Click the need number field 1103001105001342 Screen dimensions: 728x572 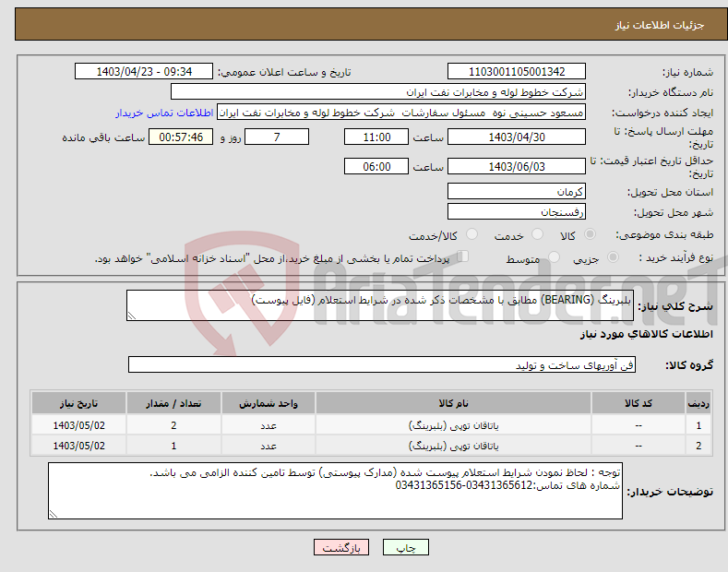517,72
